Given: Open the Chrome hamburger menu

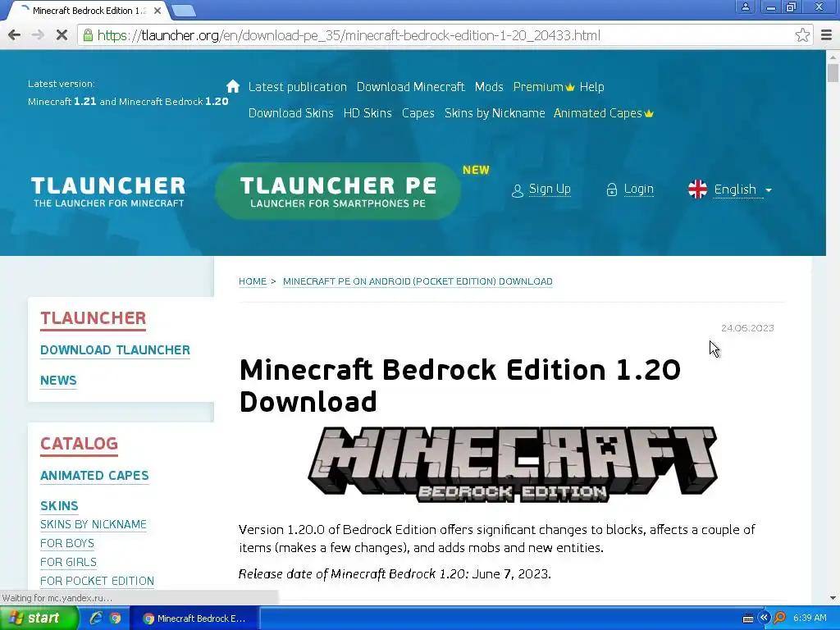Looking at the screenshot, I should point(827,35).
